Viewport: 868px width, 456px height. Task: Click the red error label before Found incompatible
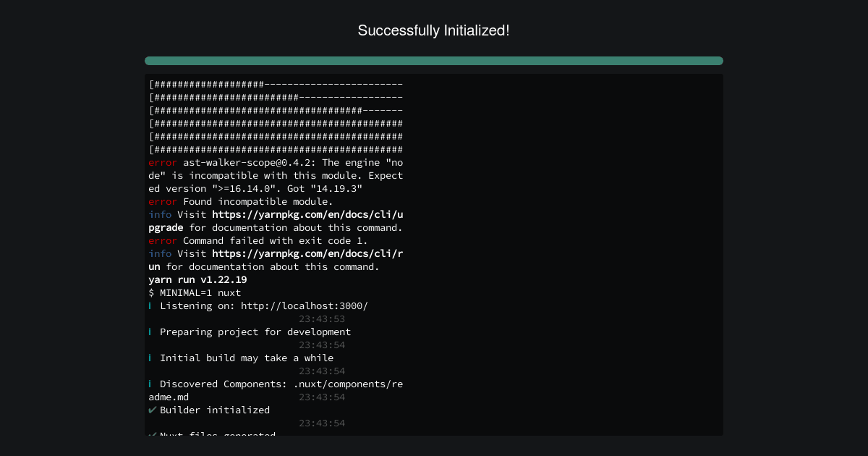[x=163, y=201]
